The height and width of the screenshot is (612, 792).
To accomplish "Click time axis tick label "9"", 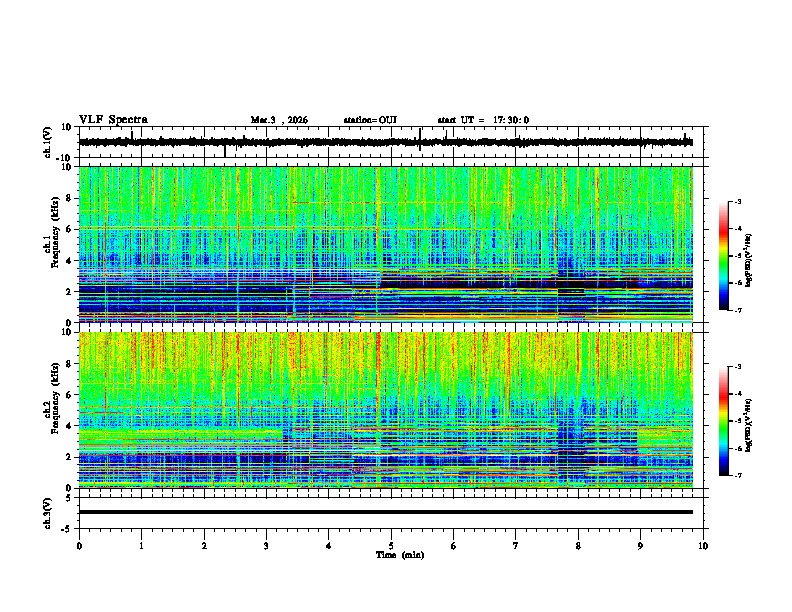I will click(x=640, y=546).
